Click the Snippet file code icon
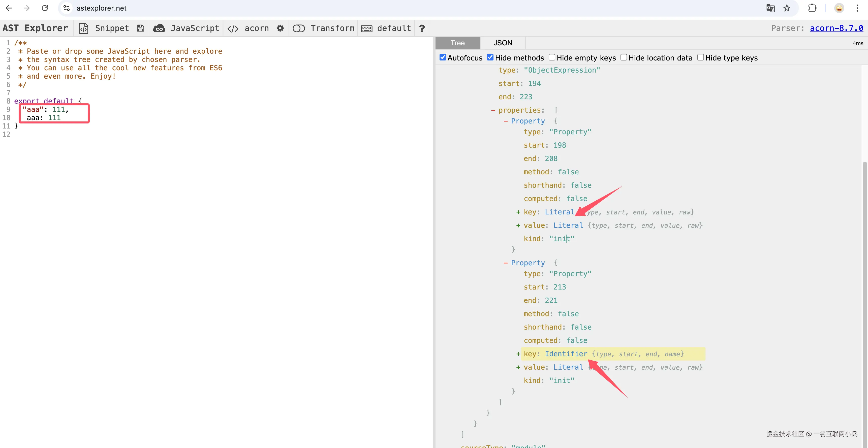The width and height of the screenshot is (868, 448). click(x=84, y=28)
